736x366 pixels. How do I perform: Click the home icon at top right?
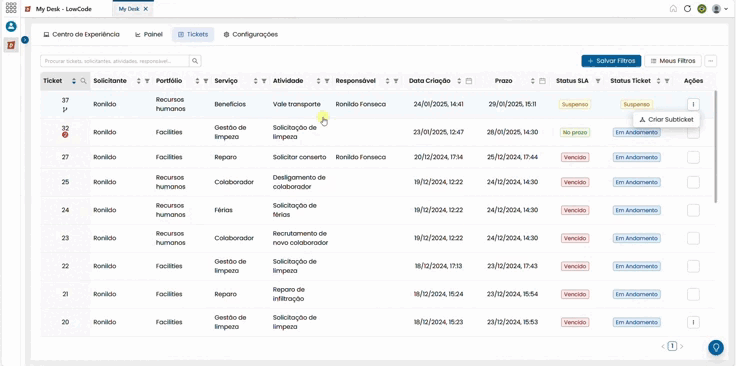point(673,8)
